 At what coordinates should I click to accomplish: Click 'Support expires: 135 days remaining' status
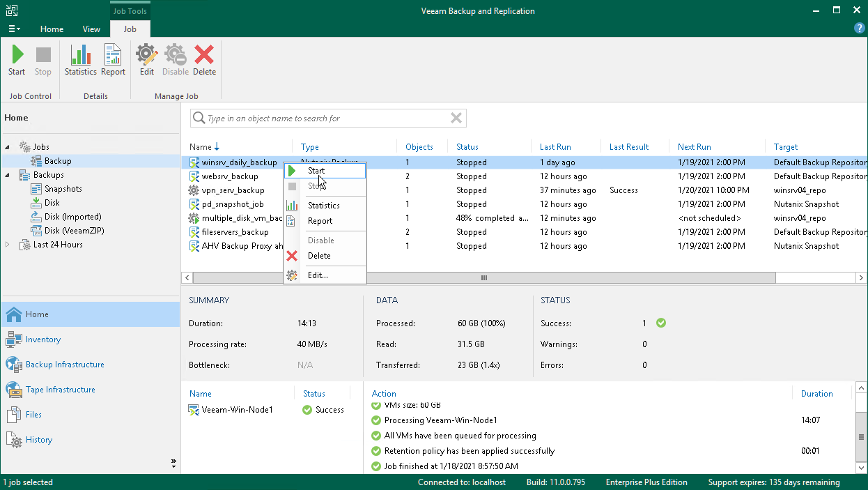click(774, 482)
